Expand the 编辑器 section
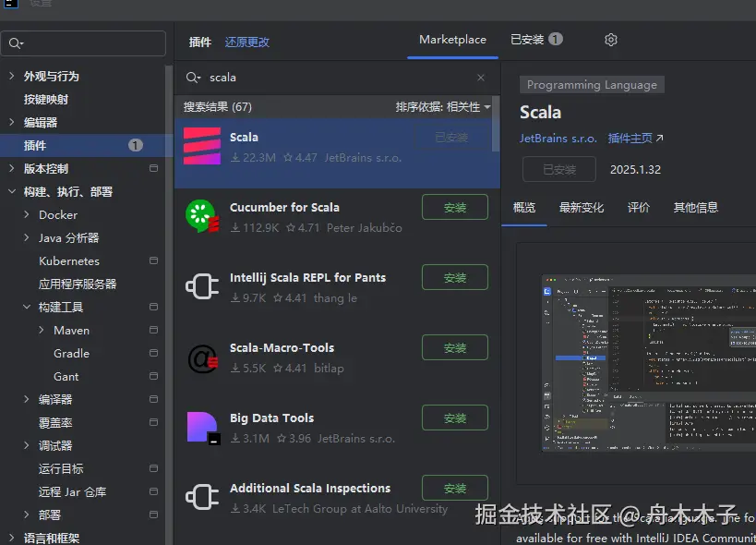756x545 pixels. tap(12, 122)
